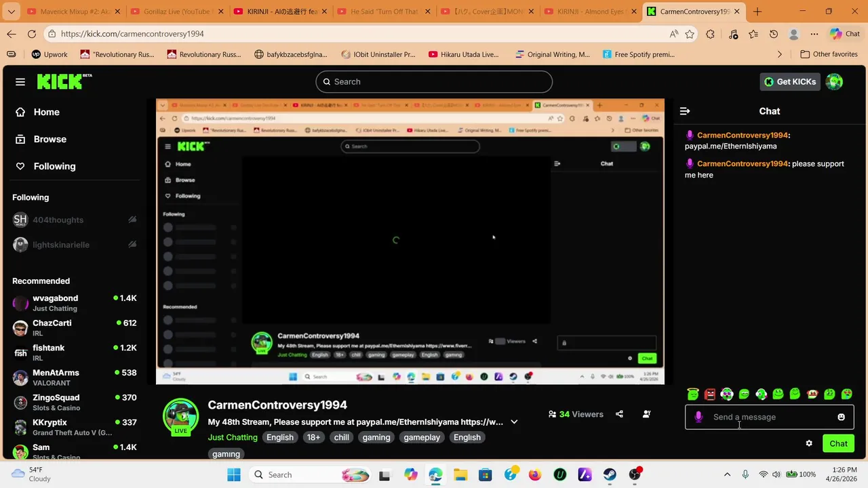Click the KICK logo
This screenshot has width=868, height=488.
64,81
